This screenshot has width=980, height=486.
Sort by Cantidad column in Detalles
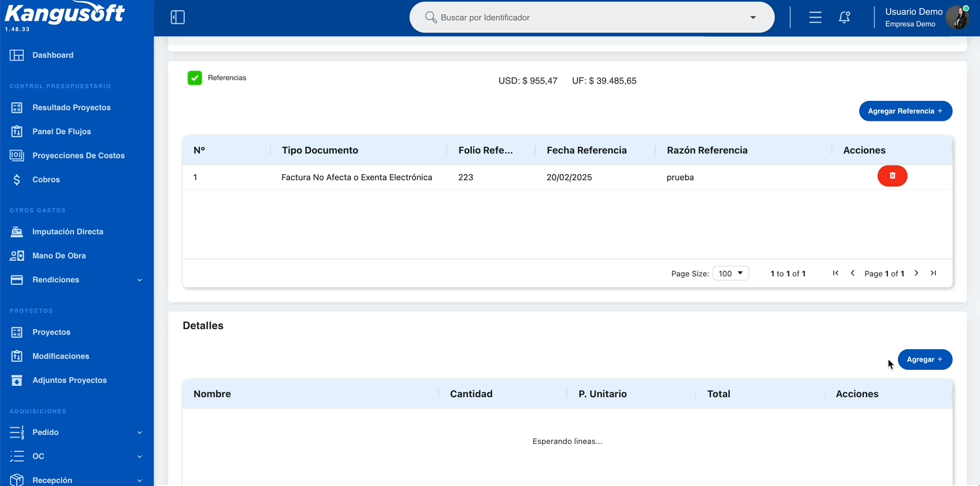(x=471, y=394)
